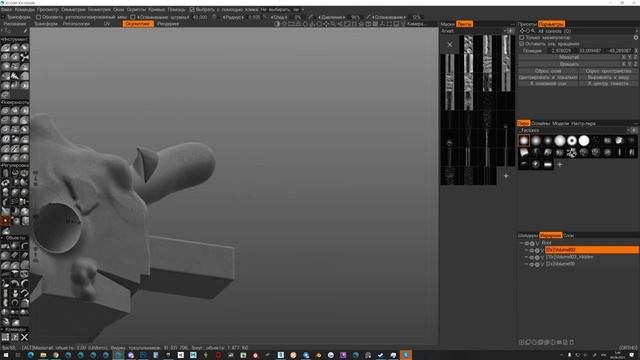Screen dimensions: 640x360
Task: Click the Сброс пространства button
Action: point(608,71)
